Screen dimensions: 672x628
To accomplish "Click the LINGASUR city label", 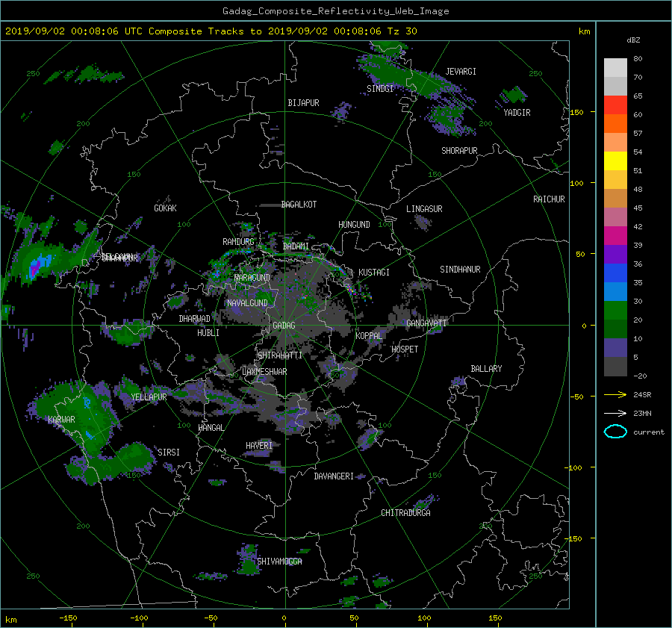I will (424, 209).
